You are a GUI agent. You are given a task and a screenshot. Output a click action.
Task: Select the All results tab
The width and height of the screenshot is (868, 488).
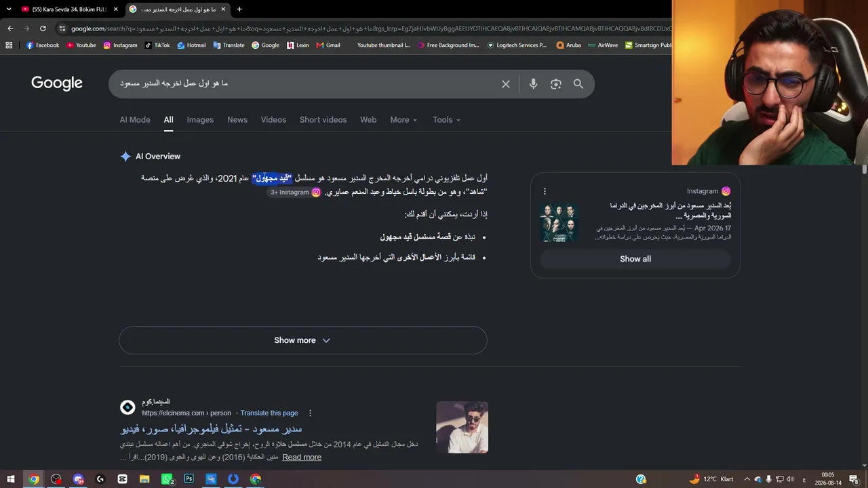coord(168,120)
